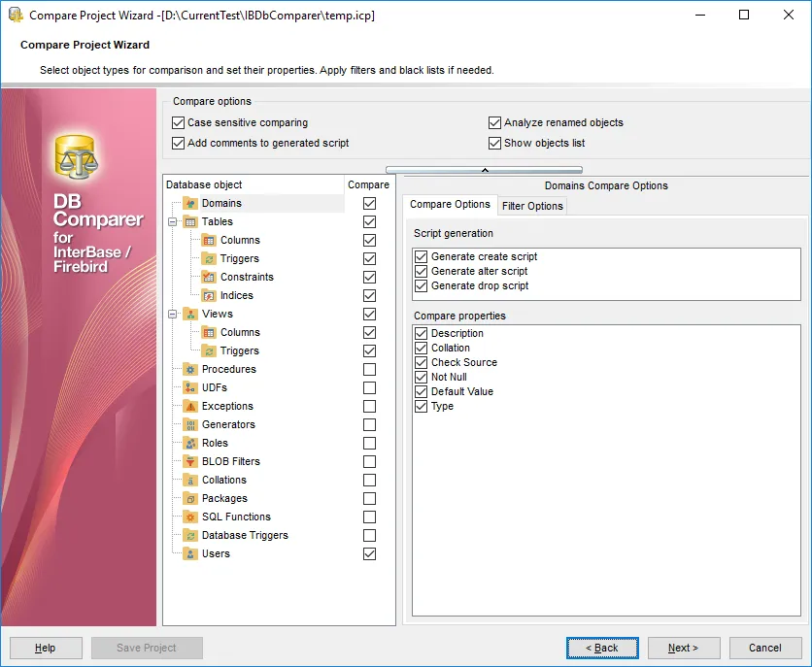Click the Compare column header
This screenshot has height=667, width=812.
(x=369, y=184)
